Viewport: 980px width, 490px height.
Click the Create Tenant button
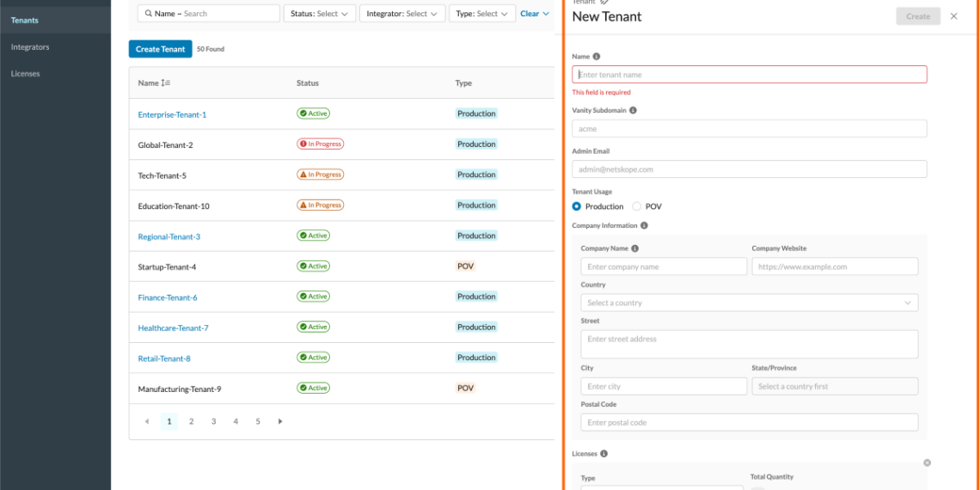160,49
